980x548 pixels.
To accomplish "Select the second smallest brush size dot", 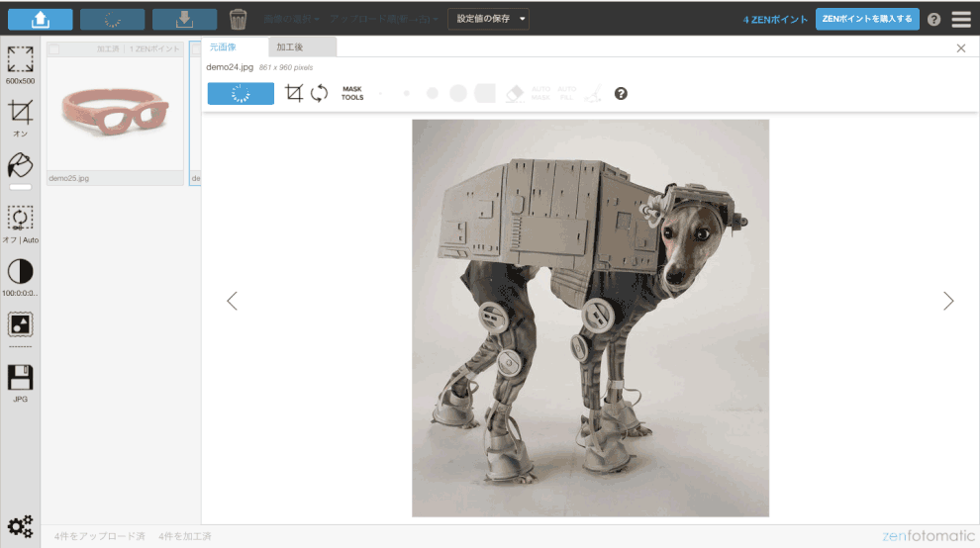I will point(407,94).
